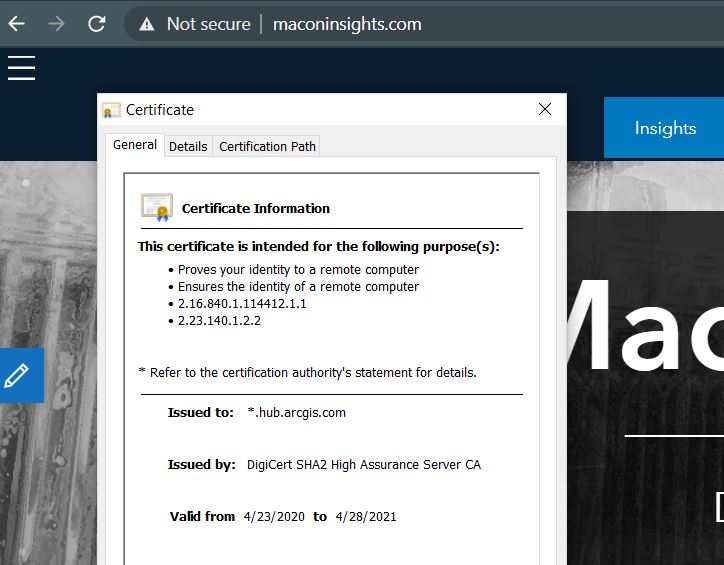Open the Certification Path tab
The height and width of the screenshot is (565, 724).
point(267,146)
